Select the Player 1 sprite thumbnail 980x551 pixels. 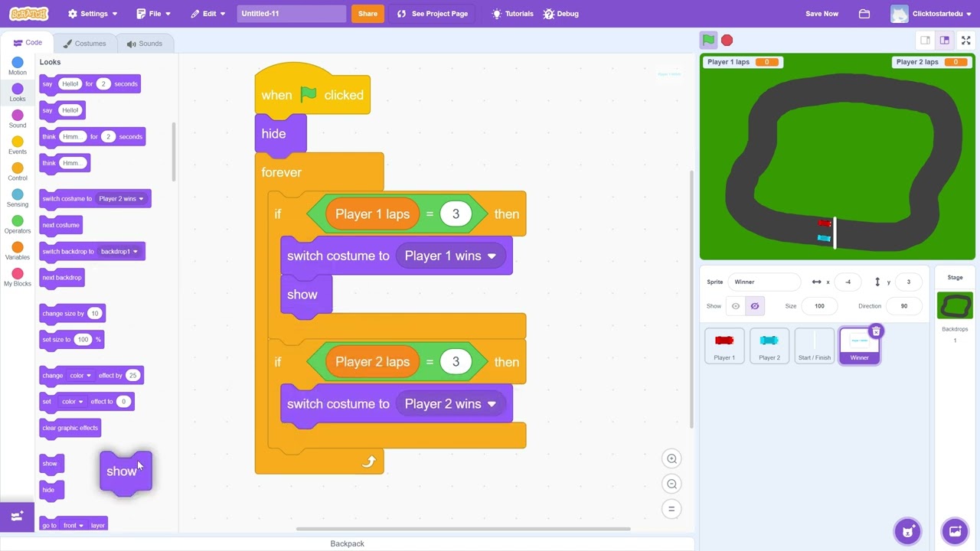click(724, 346)
